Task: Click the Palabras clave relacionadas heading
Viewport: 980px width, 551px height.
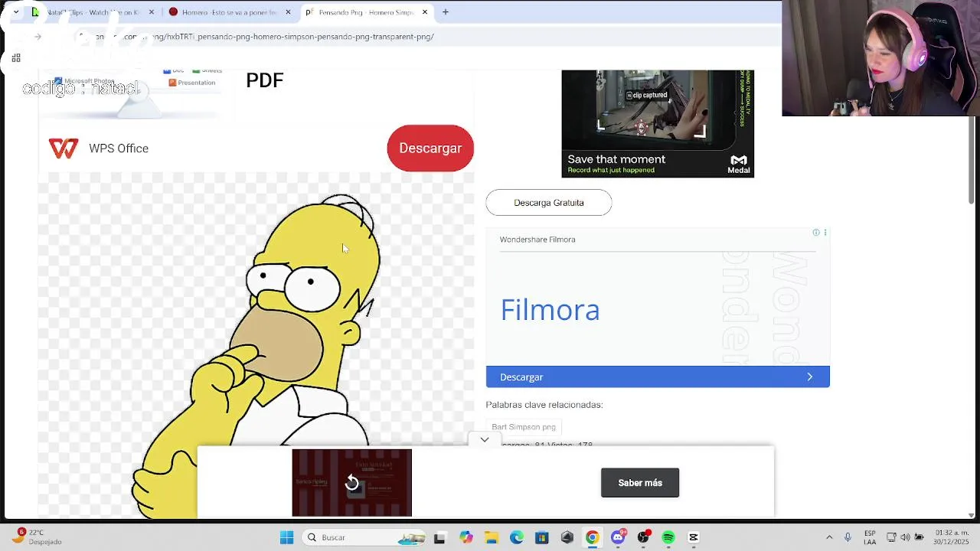Action: (544, 405)
